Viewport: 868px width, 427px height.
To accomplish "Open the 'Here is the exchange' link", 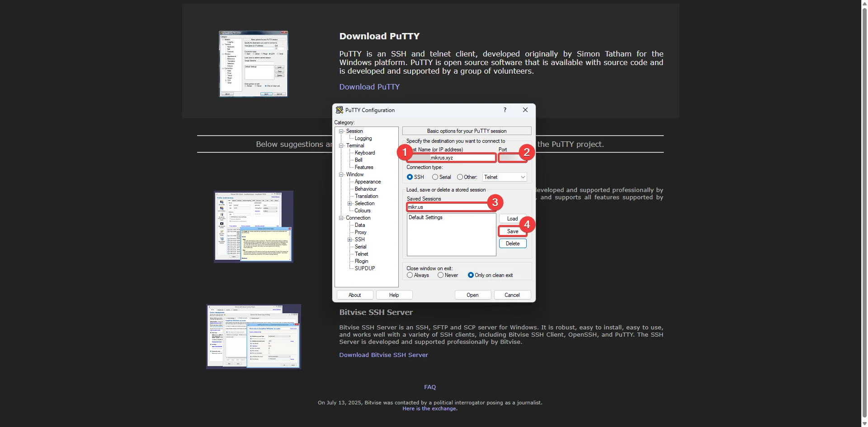I will click(x=430, y=408).
